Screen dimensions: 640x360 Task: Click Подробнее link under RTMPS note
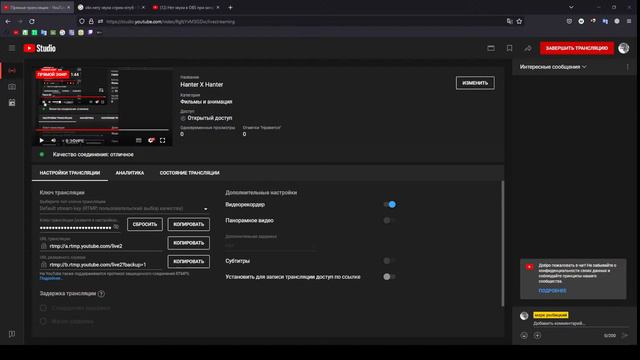50,278
